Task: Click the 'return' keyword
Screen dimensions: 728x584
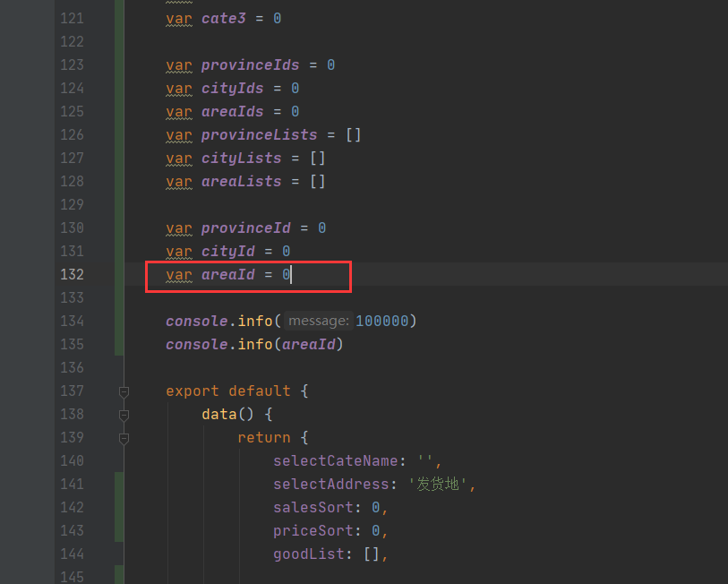Action: 264,438
